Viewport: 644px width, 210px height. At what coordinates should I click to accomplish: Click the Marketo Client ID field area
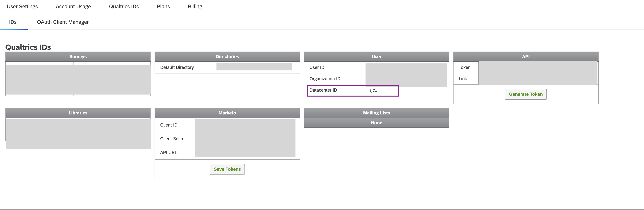click(245, 125)
